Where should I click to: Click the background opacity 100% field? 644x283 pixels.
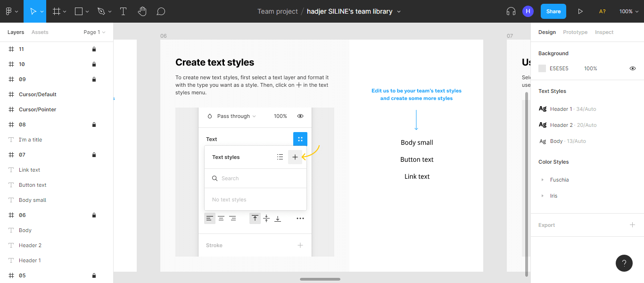(591, 68)
